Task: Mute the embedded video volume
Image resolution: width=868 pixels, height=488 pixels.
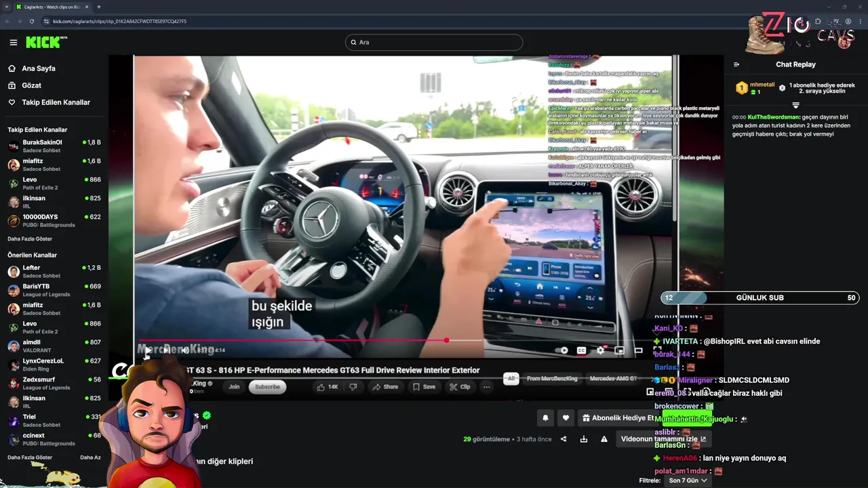Action: click(185, 350)
